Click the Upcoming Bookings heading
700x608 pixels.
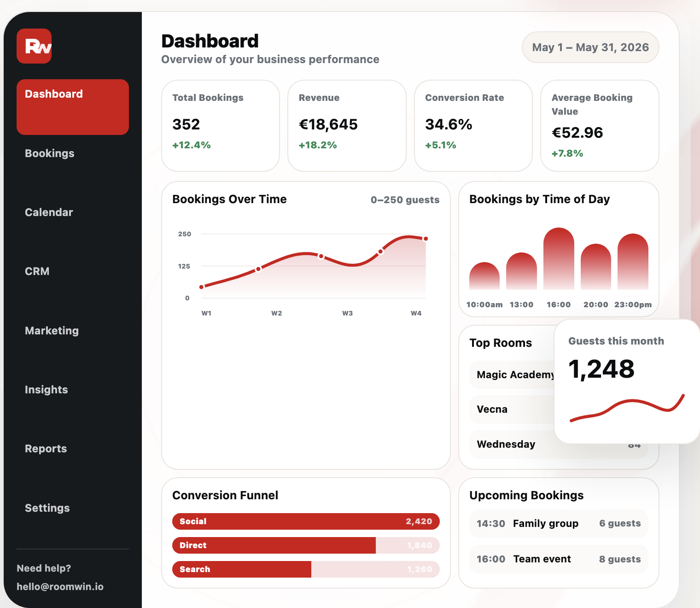click(x=526, y=496)
